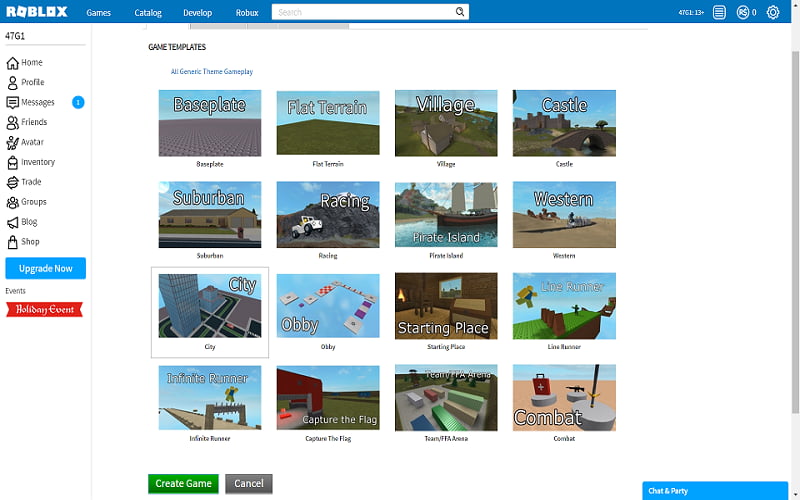Viewport: 800px width, 500px height.
Task: Click the top search input field
Action: (364, 12)
